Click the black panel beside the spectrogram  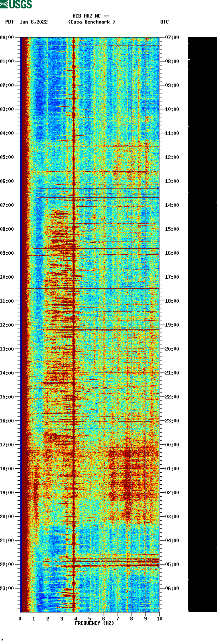click(x=202, y=325)
